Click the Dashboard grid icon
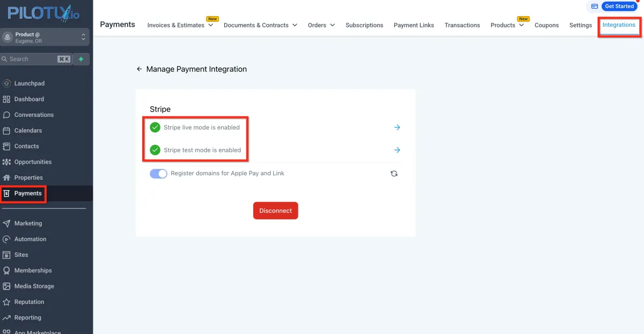Viewport: 644px width, 334px height. (6, 99)
